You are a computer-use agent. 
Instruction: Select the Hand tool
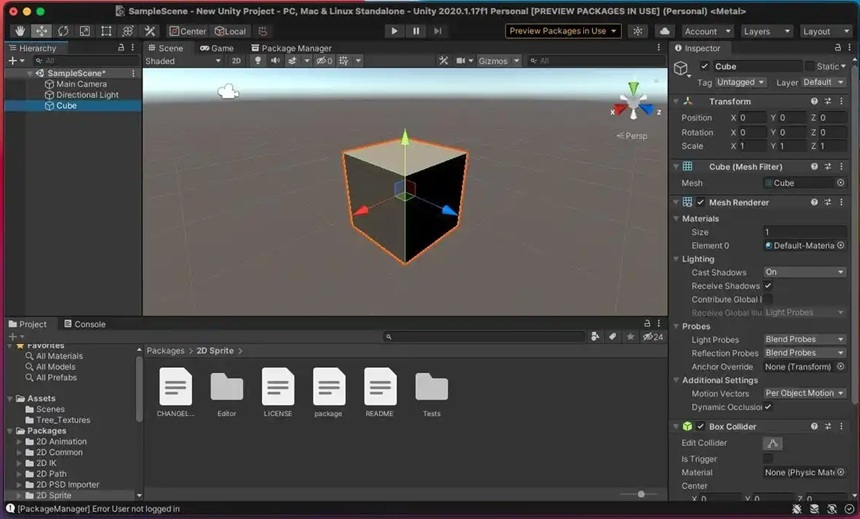click(x=20, y=31)
